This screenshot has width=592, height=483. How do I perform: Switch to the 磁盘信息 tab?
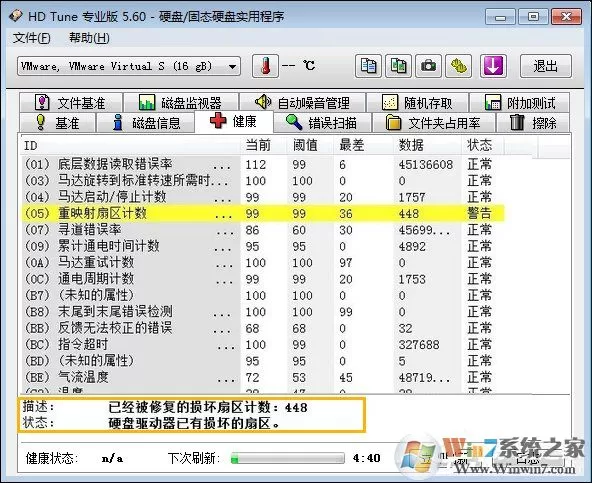[x=146, y=123]
